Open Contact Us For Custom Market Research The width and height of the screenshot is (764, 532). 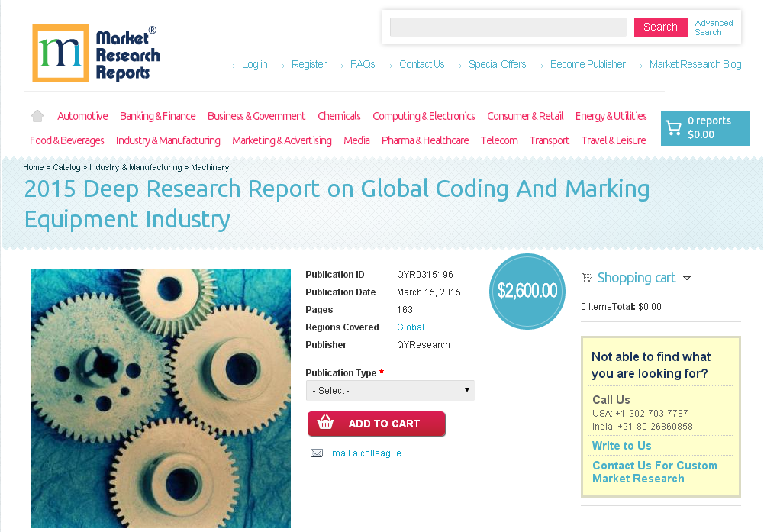click(654, 472)
